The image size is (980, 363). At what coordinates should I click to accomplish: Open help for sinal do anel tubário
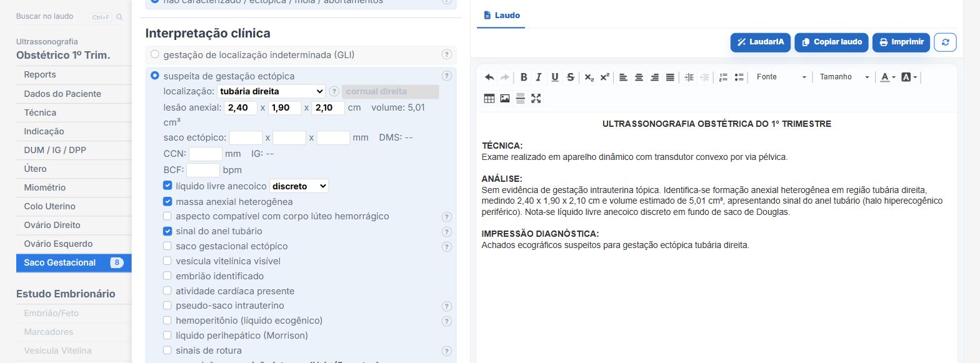(446, 231)
